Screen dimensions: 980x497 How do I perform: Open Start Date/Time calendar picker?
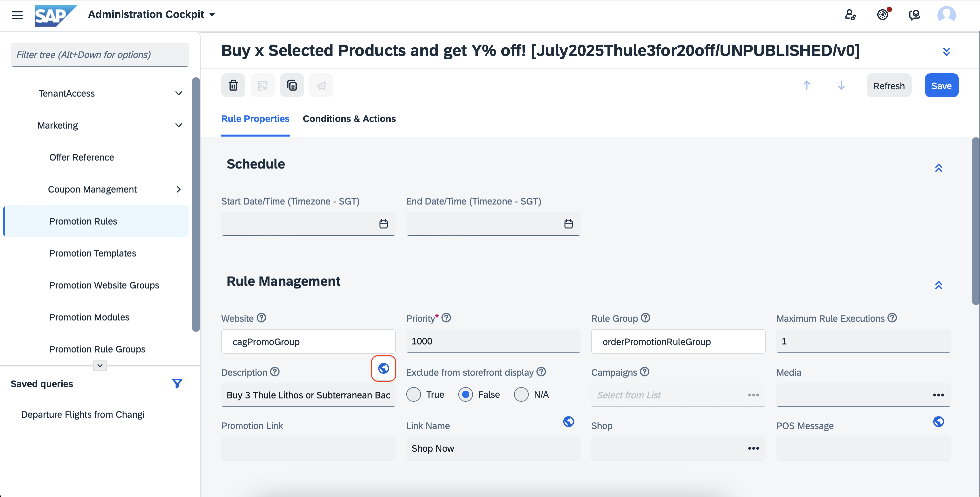383,224
